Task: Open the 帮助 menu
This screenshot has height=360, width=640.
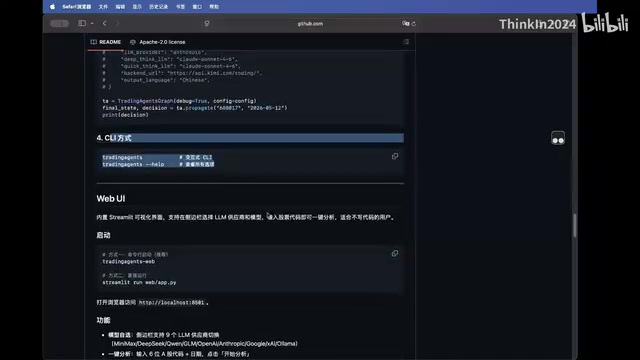Action: (x=214, y=7)
